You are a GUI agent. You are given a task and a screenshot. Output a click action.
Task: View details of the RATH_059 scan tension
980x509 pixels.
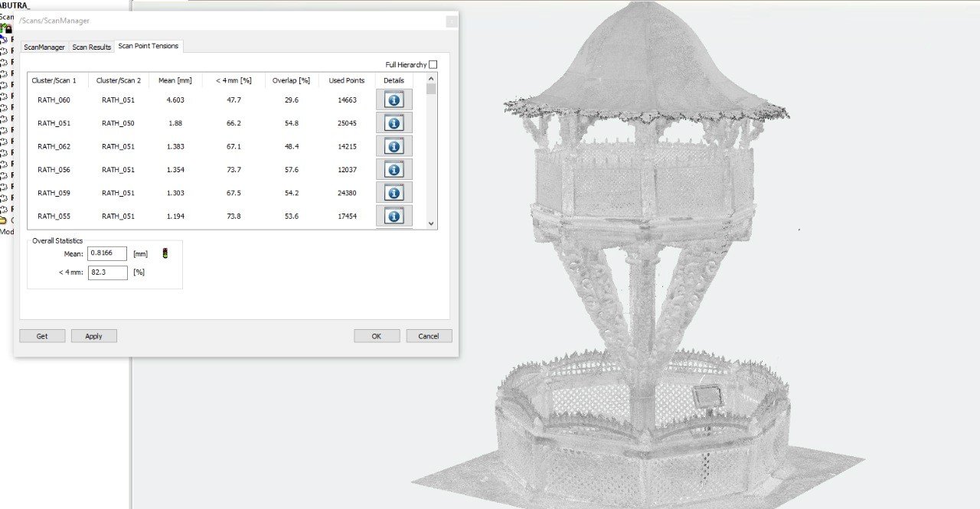[x=394, y=193]
